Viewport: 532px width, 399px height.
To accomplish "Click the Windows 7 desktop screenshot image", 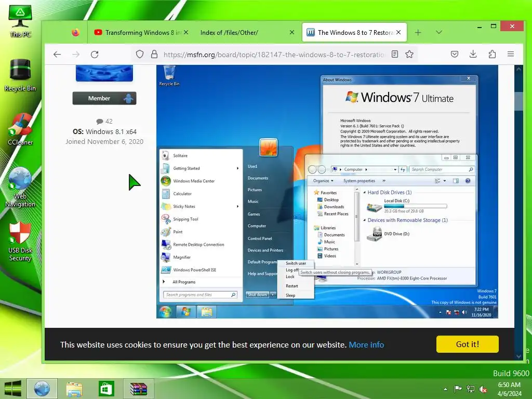I will (x=327, y=191).
